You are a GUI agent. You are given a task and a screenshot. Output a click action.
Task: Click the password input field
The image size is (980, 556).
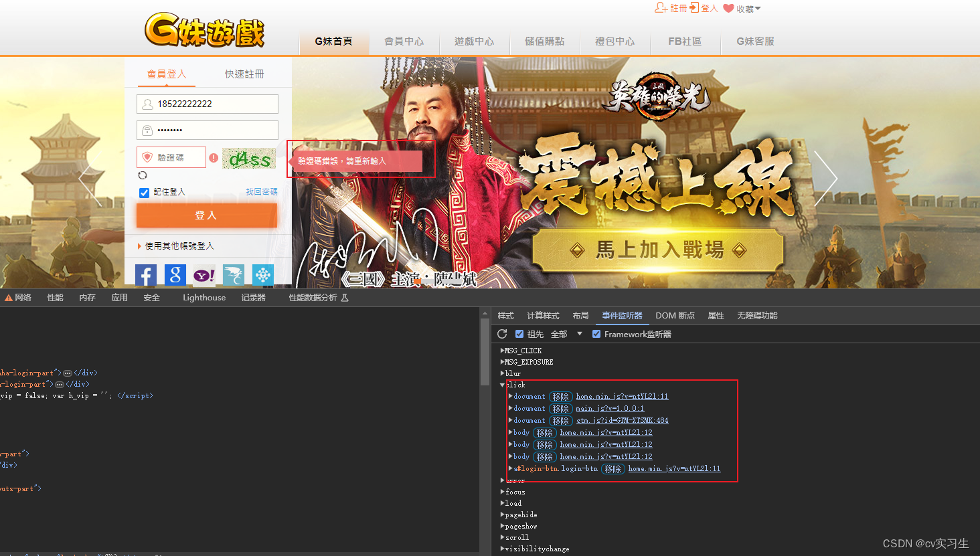point(208,130)
